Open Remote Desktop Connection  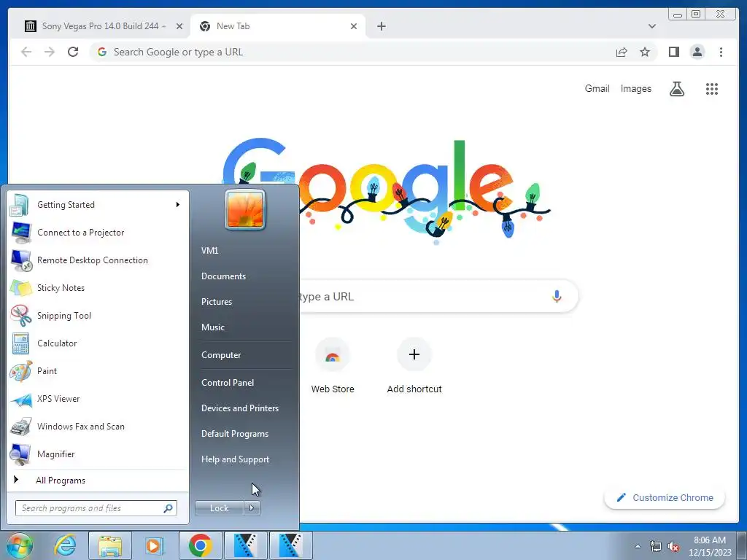93,260
